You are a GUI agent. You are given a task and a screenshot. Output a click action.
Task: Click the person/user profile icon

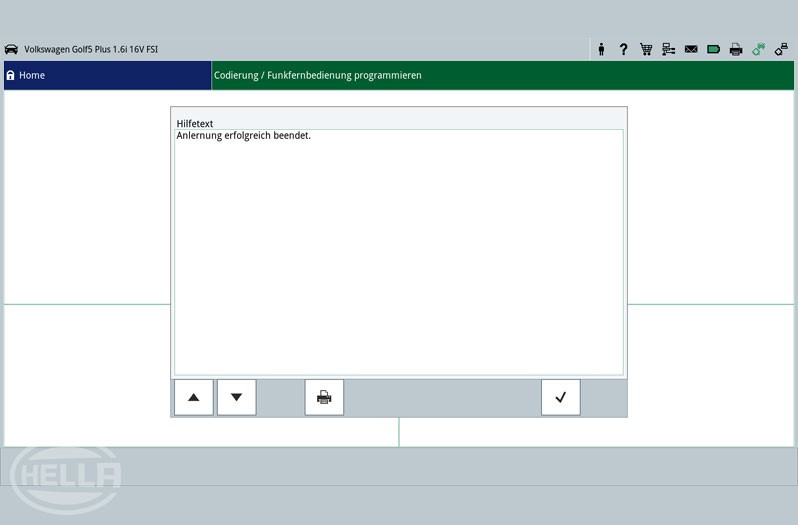tap(601, 49)
